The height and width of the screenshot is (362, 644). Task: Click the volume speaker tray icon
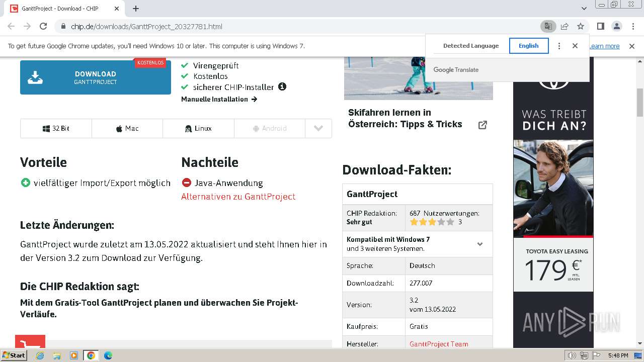tap(572, 355)
